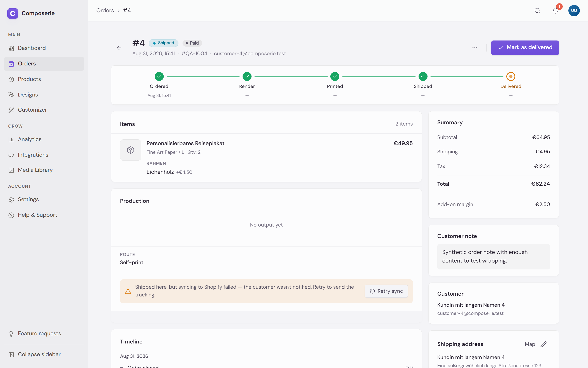Click the Paid status badge

point(192,43)
